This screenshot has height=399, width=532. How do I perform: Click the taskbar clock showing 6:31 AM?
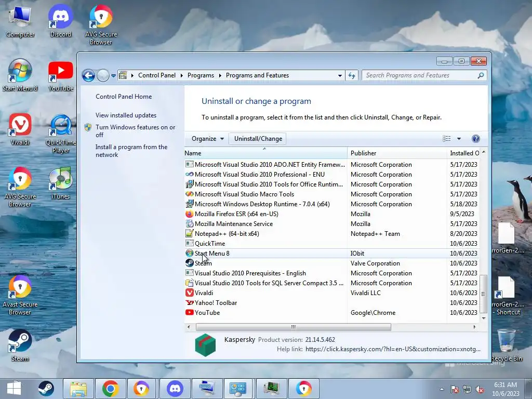(506, 389)
